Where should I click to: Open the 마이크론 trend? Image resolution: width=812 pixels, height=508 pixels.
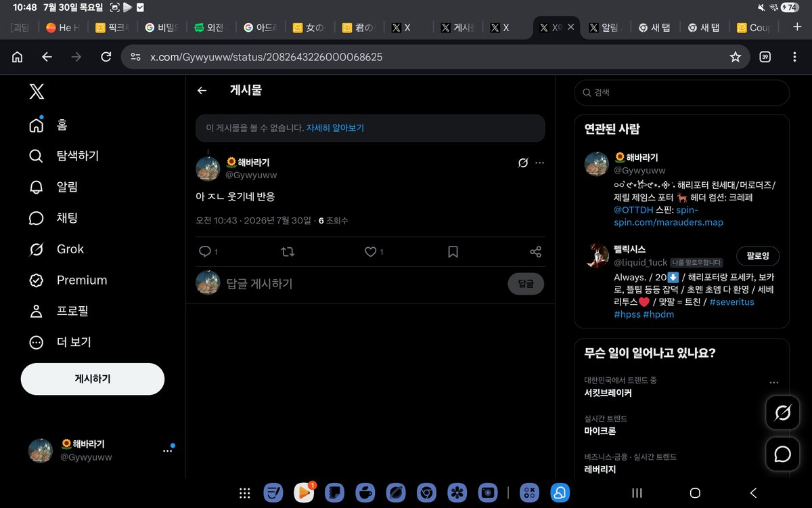[600, 431]
